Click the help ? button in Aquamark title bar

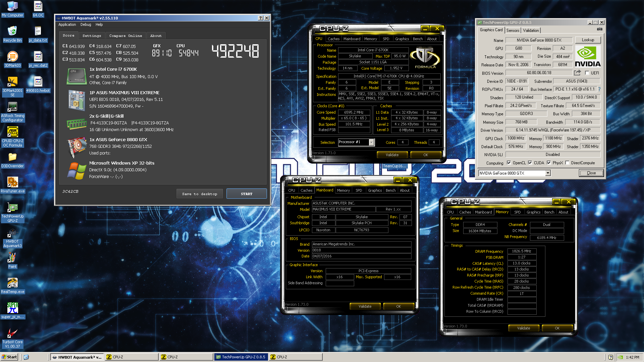click(261, 18)
